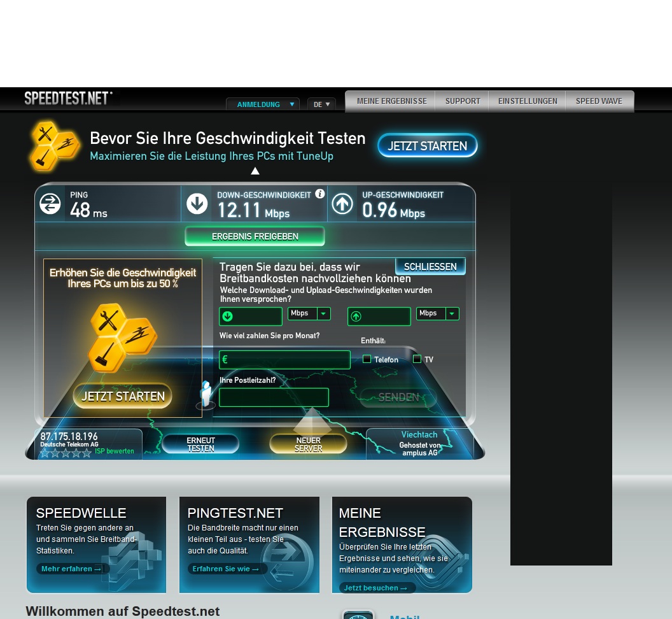Click the yellow Jetzt Starten ad button

point(123,396)
